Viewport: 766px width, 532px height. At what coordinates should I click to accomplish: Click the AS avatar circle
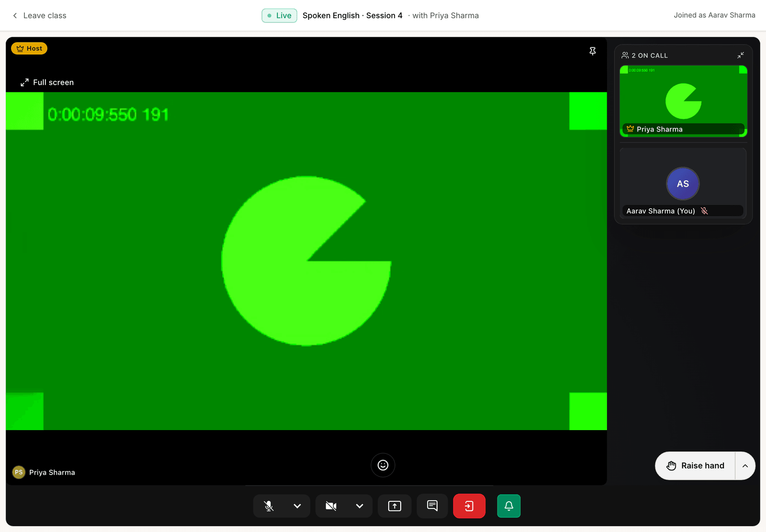[683, 184]
